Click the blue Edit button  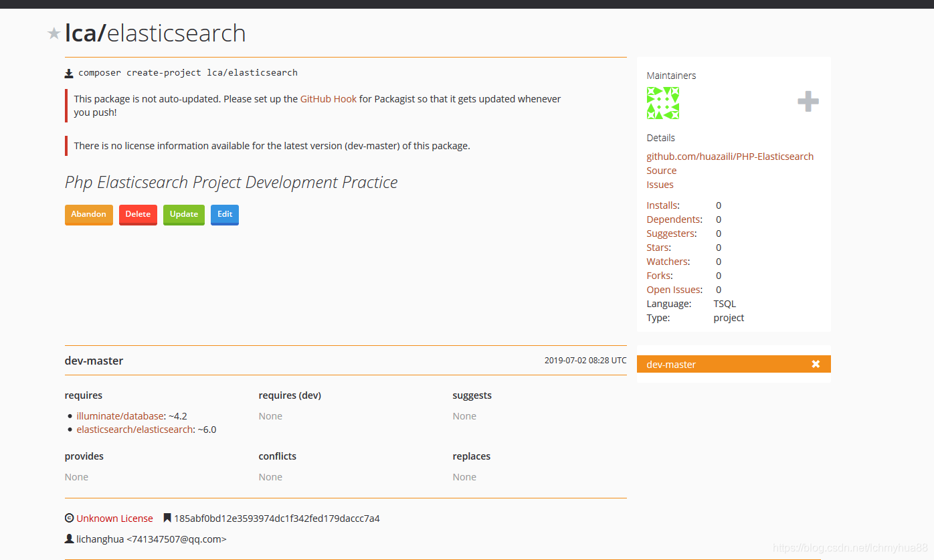coord(225,215)
